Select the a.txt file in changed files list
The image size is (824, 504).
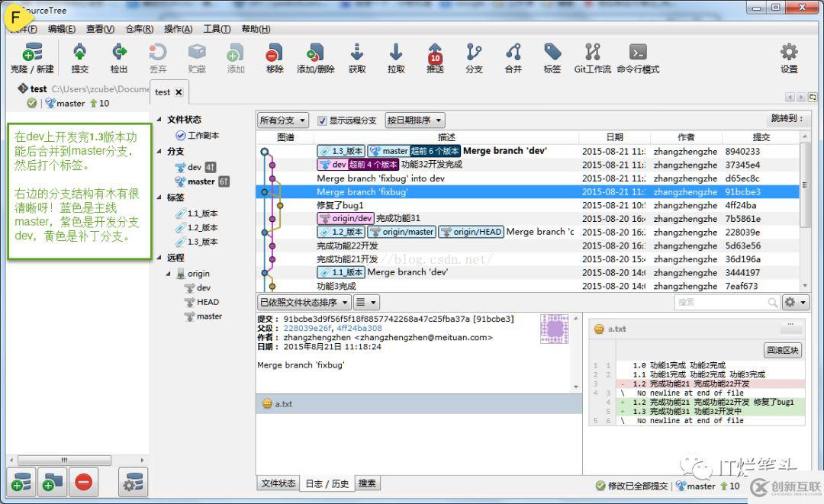point(418,403)
